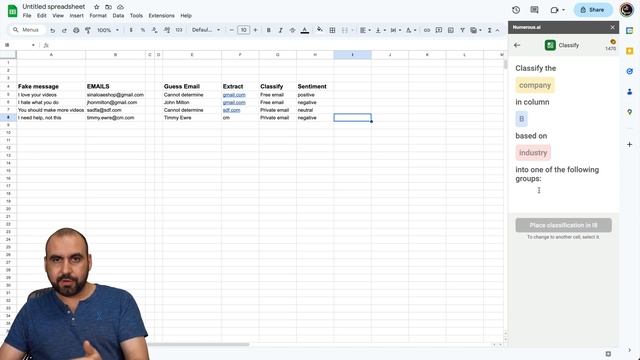Viewport: 640px width, 360px height.
Task: Click the blue column 'B' field
Action: (521, 119)
